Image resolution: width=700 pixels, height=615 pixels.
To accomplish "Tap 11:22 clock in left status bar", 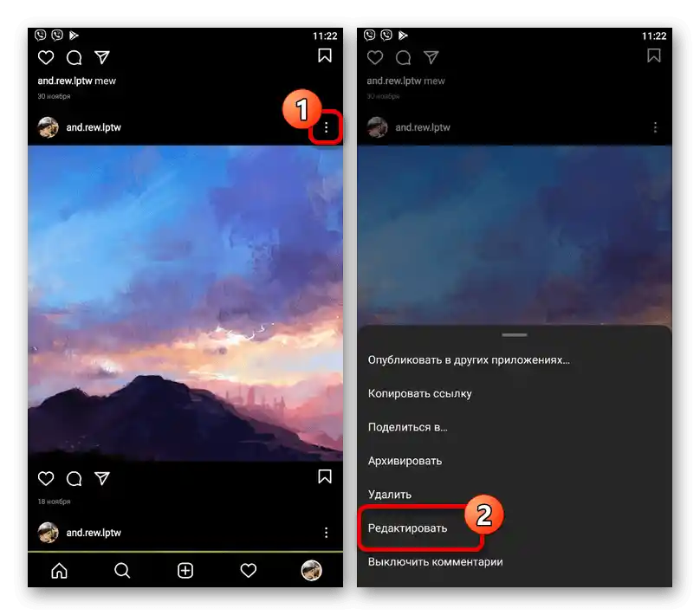I will (x=325, y=36).
